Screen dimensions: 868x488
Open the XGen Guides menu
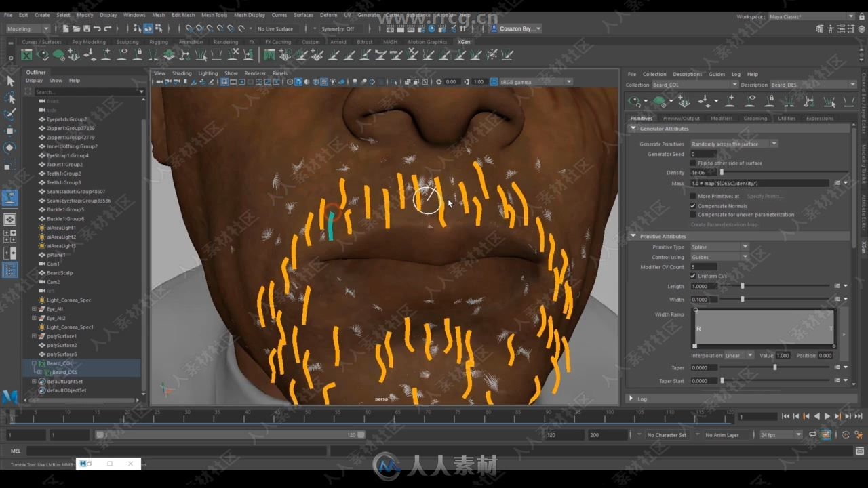tap(717, 74)
